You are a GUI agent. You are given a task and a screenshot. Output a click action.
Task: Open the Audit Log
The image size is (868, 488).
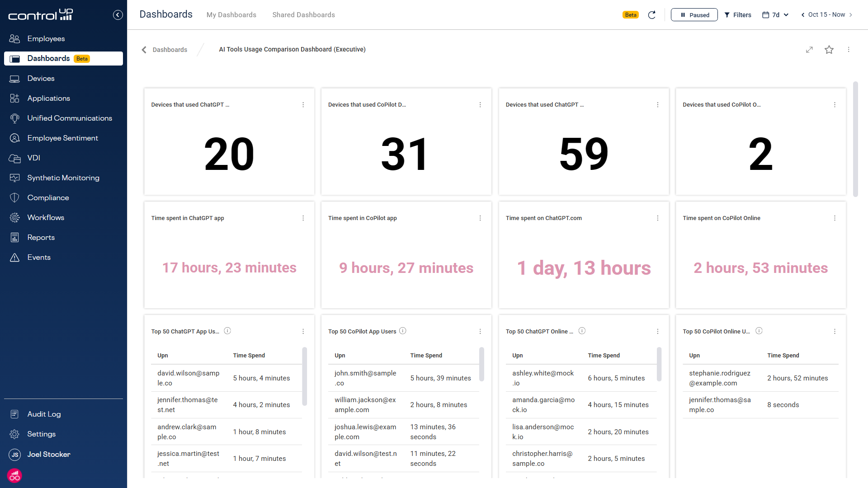tap(63, 414)
